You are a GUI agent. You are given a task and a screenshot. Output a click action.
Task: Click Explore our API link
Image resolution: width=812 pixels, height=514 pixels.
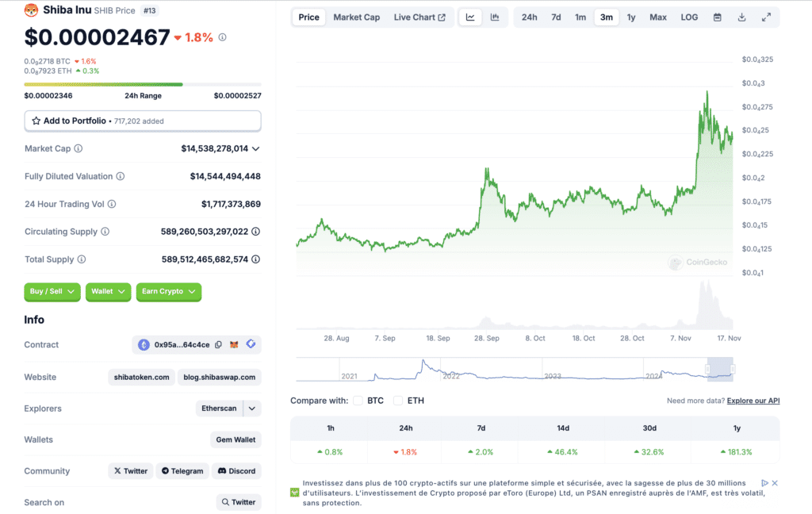(x=753, y=401)
